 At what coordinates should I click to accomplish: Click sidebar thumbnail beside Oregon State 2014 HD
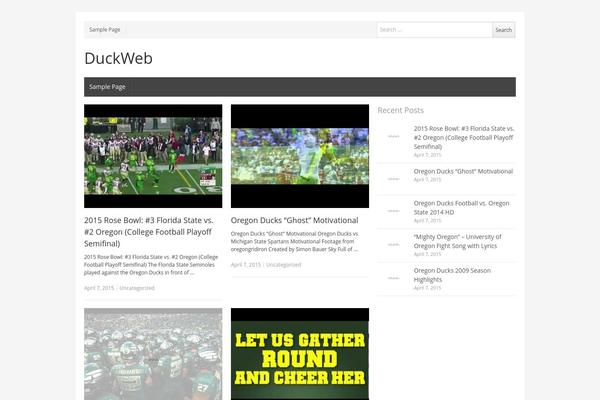tap(394, 211)
